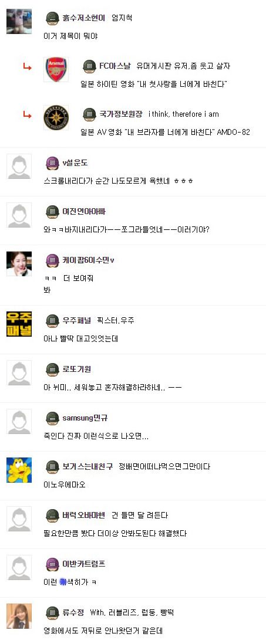The image size is (266, 644).
Task: Click the red reply arrow before FC아스날
Action: tap(28, 66)
